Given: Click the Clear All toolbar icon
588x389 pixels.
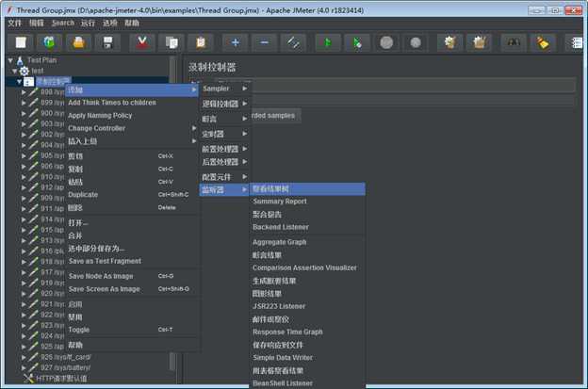Looking at the screenshot, I should pyautogui.click(x=480, y=42).
